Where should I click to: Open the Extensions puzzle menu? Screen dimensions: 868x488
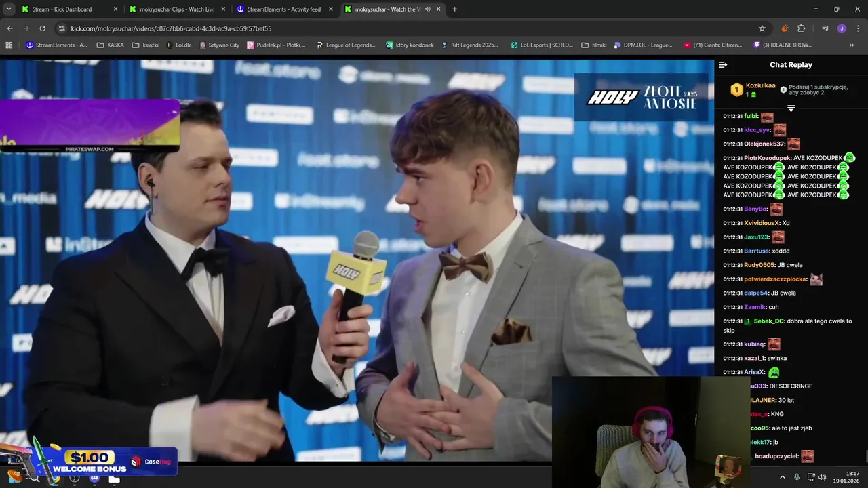[801, 28]
